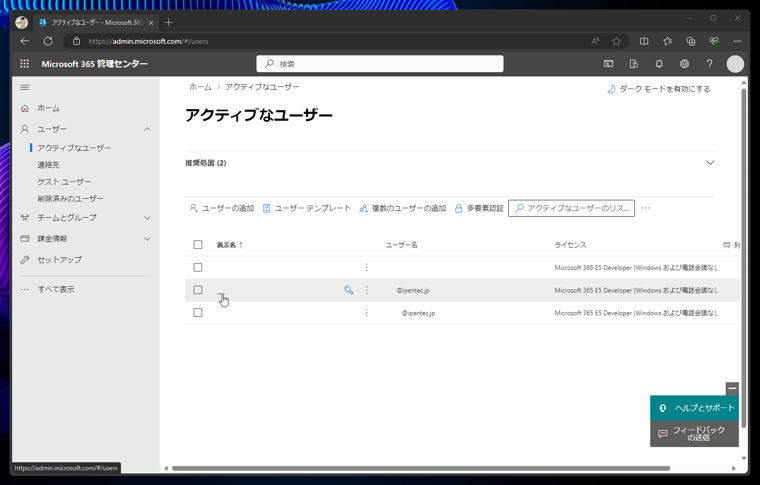Open browser essentials heart icon
Image resolution: width=760 pixels, height=485 pixels.
pyautogui.click(x=714, y=41)
